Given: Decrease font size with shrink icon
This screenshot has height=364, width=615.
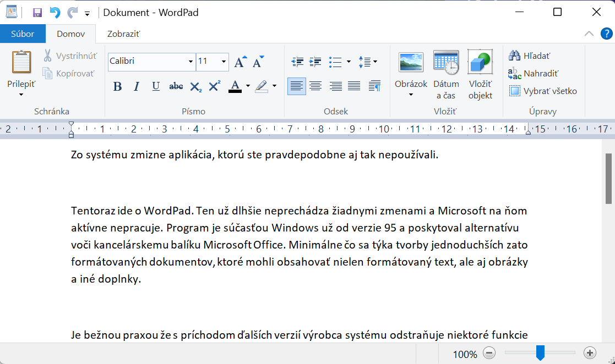Looking at the screenshot, I should [258, 62].
